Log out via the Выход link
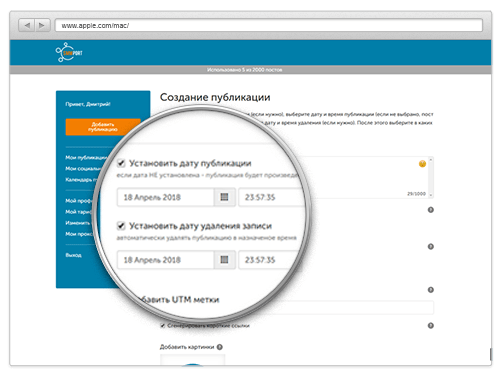Image resolution: width=500 pixels, height=374 pixels. coord(73,255)
